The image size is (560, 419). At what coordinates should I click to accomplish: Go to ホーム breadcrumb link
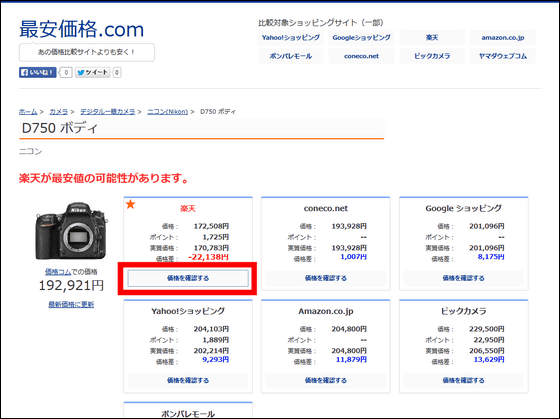tap(28, 112)
